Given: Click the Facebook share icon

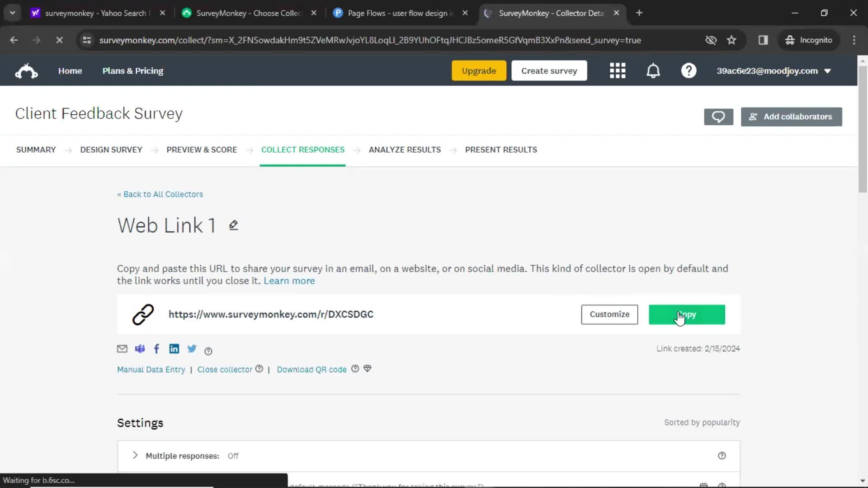Looking at the screenshot, I should (x=157, y=348).
